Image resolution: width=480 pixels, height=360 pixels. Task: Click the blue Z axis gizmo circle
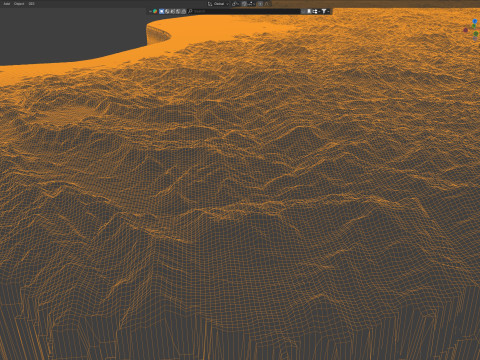tap(475, 22)
